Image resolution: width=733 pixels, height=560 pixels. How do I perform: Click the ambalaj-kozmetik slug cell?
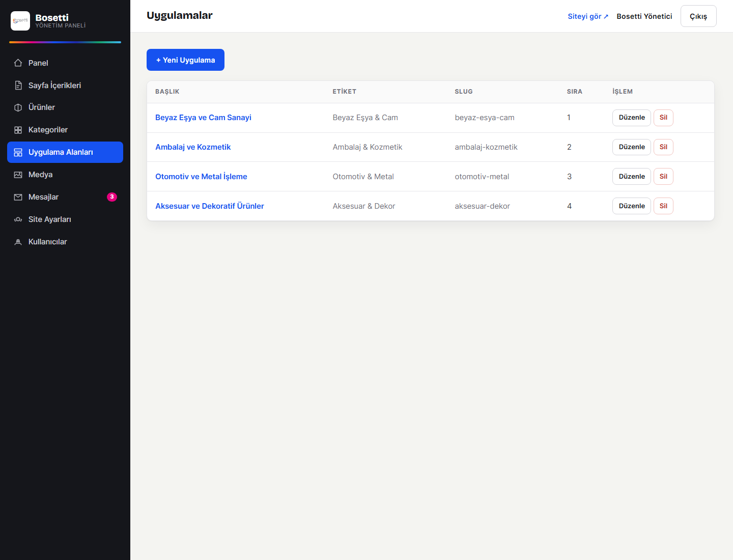click(x=486, y=147)
